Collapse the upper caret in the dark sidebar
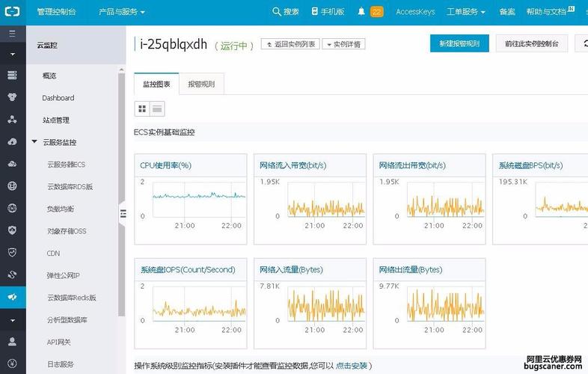 [x=13, y=55]
